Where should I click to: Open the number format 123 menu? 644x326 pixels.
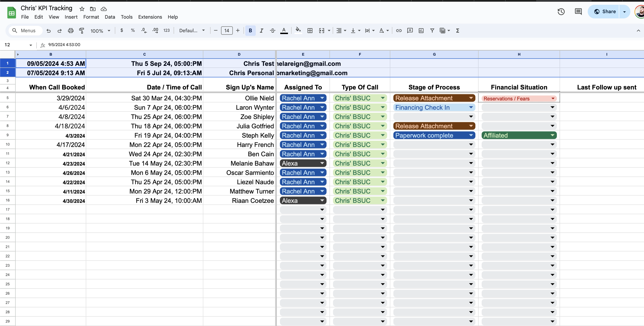167,30
